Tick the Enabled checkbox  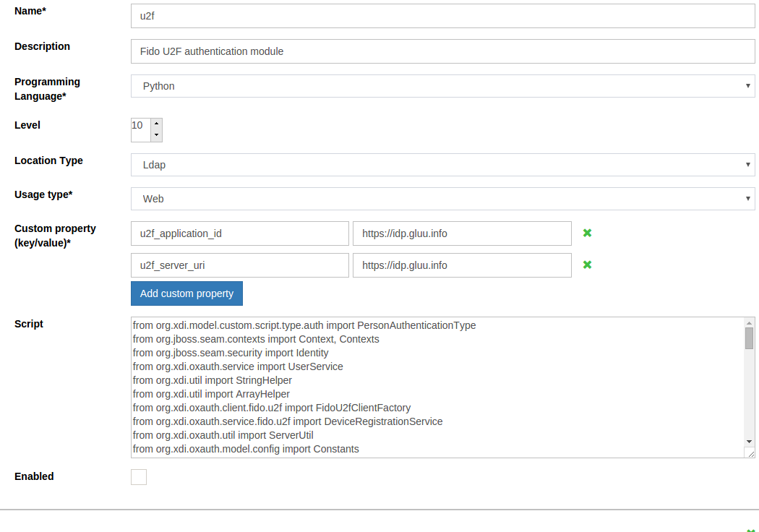[139, 477]
